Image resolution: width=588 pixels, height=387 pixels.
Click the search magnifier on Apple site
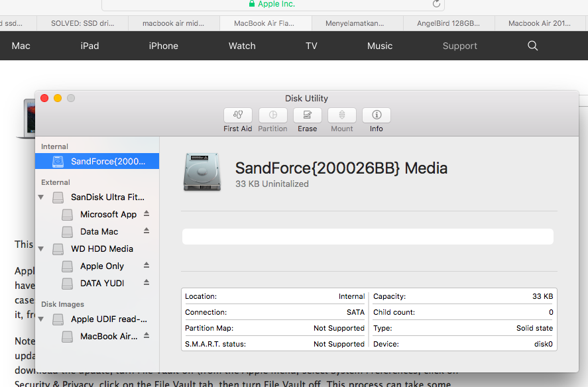point(532,46)
